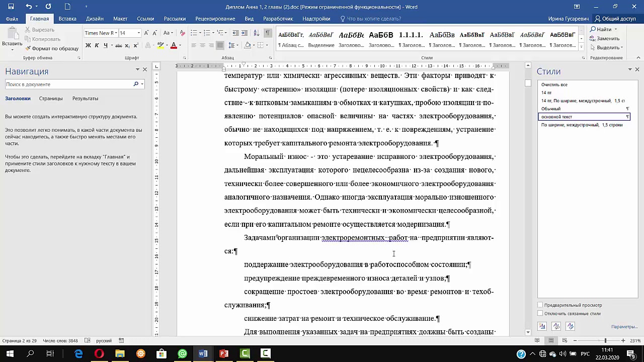Justify text alignment

click(x=220, y=45)
